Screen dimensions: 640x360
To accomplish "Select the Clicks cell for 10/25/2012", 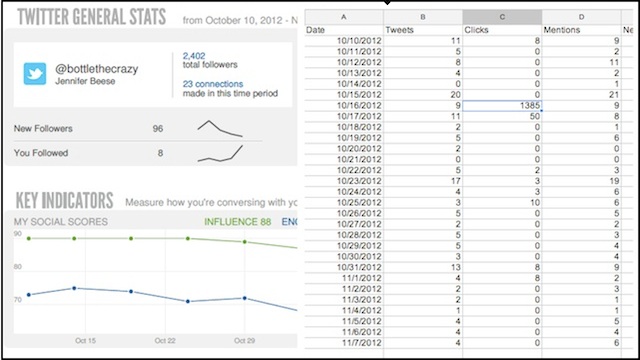I will coord(502,202).
